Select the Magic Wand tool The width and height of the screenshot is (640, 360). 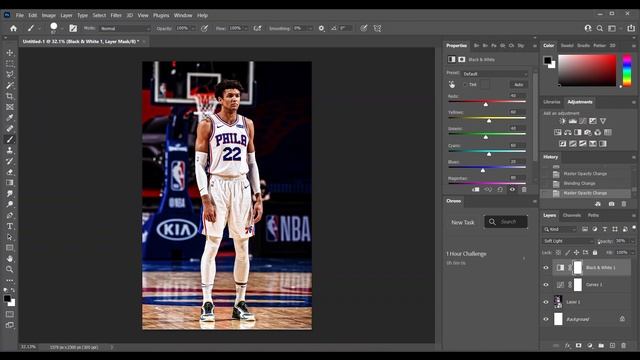(x=10, y=85)
